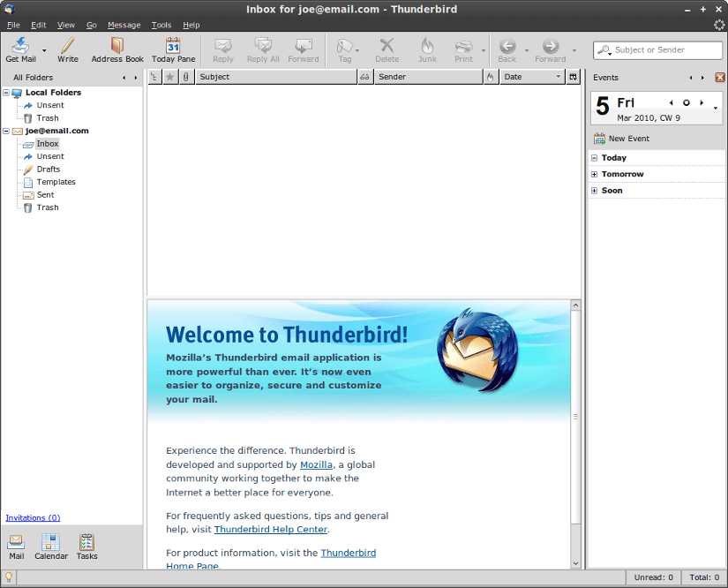
Task: Sort by junk status column header
Action: click(491, 77)
